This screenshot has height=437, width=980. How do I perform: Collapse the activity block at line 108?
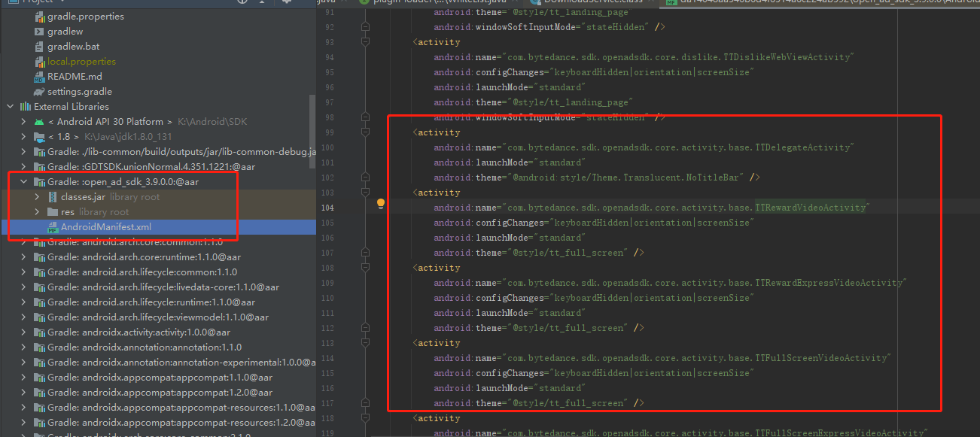point(365,268)
